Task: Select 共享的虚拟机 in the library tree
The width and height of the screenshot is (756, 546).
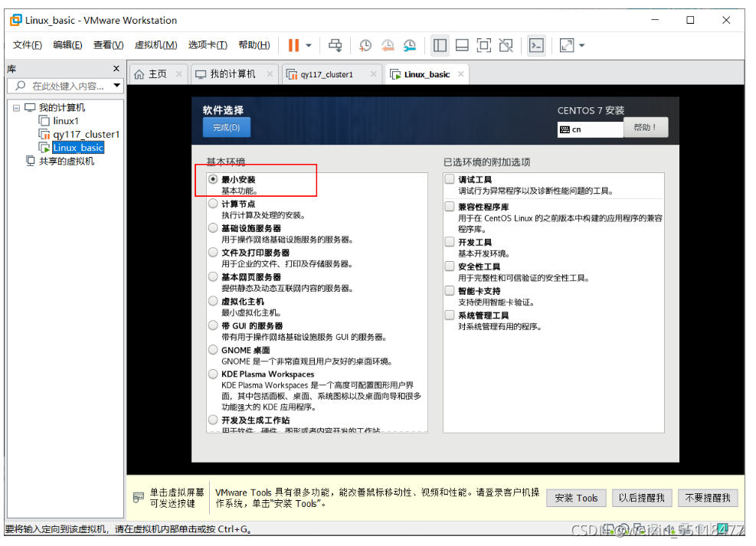Action: (67, 161)
